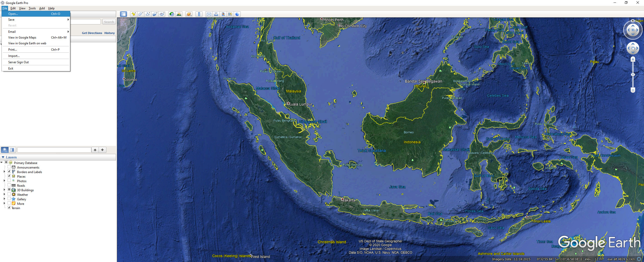Select the ruler measuring tool

199,14
